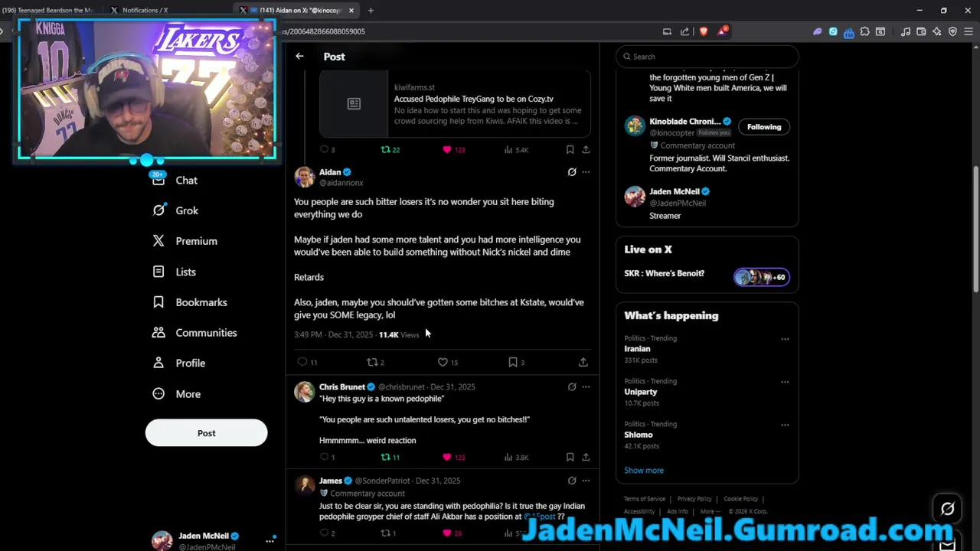This screenshot has width=980, height=551.
Task: Open Chris Brunet's profile name
Action: coord(341,386)
